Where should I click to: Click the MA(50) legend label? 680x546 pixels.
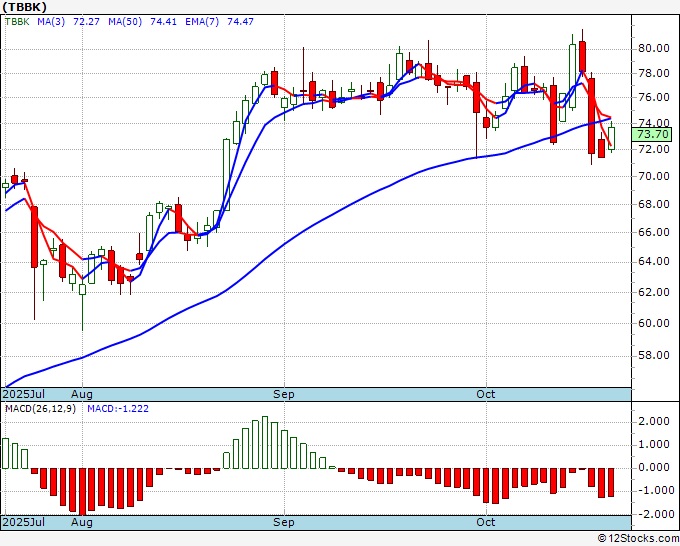coord(125,22)
